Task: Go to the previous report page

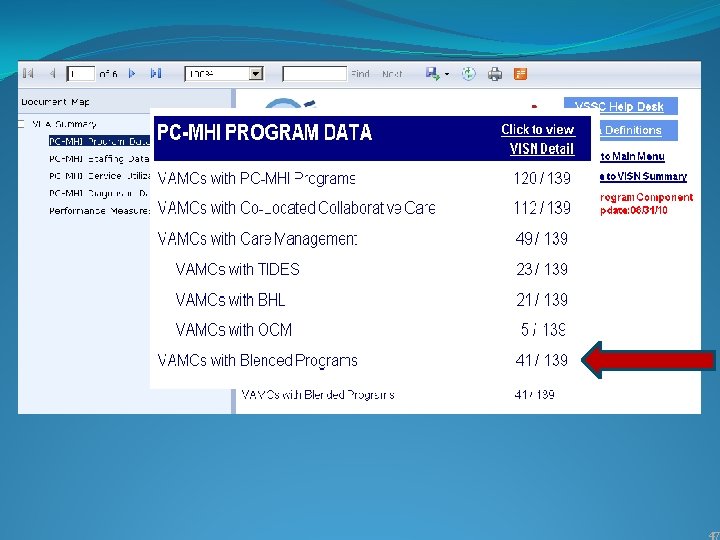Action: pos(52,73)
